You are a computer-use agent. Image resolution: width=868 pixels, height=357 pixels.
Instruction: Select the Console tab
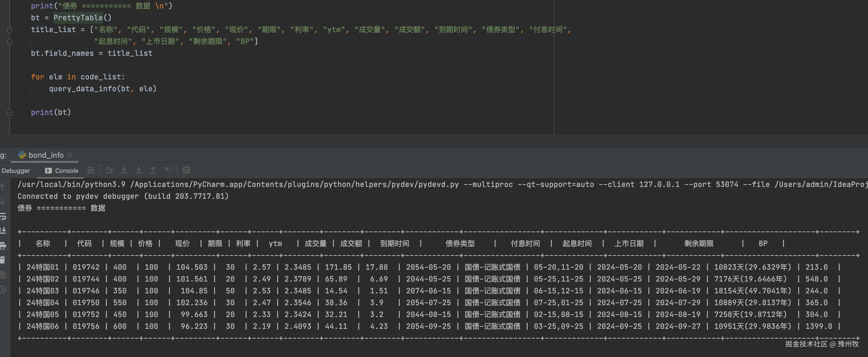(x=62, y=171)
